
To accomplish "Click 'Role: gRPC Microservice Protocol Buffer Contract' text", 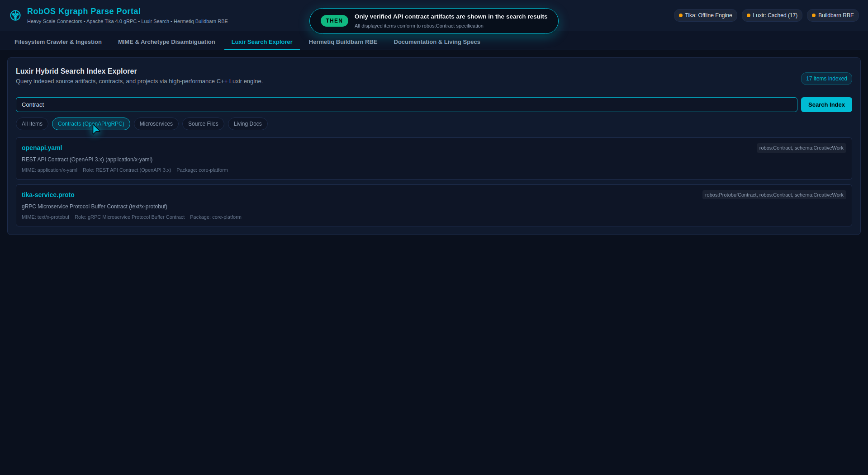I will (x=129, y=217).
